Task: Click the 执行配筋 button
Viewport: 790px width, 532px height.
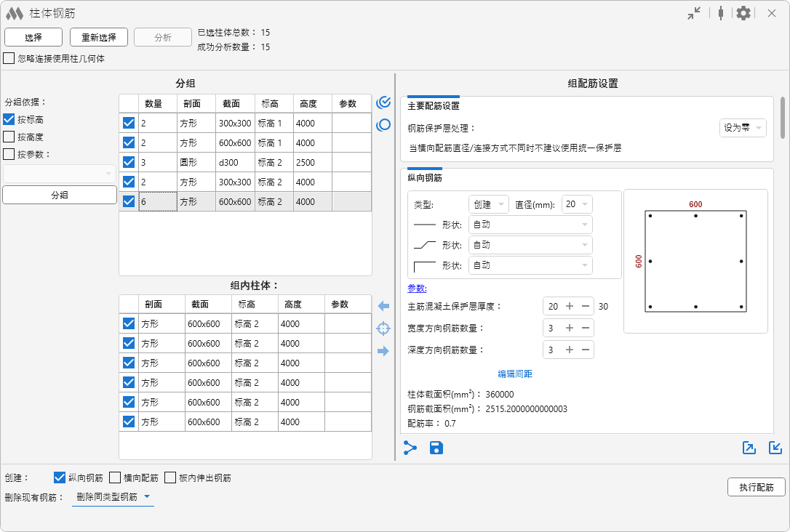Action: (x=756, y=487)
